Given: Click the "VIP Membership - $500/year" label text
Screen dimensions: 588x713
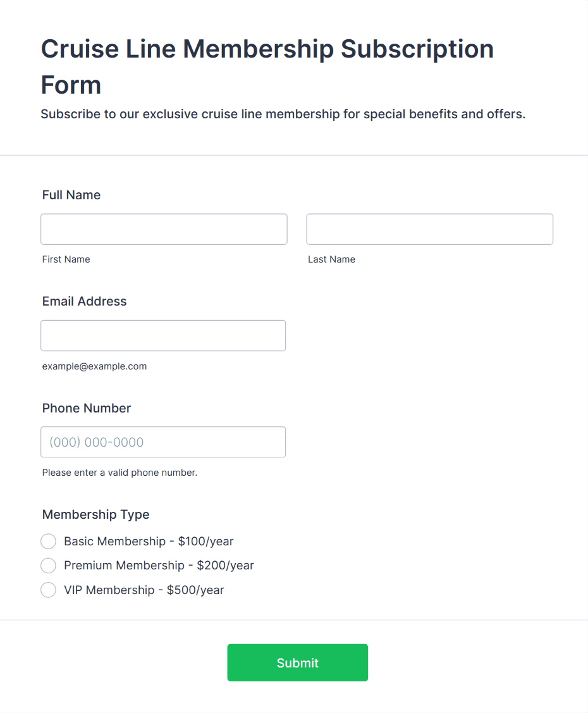Looking at the screenshot, I should click(144, 590).
